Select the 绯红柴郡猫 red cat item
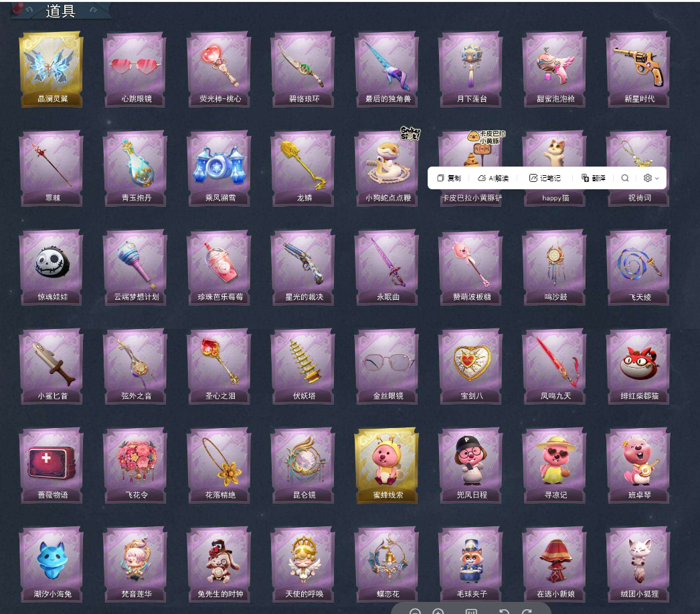 [x=638, y=367]
